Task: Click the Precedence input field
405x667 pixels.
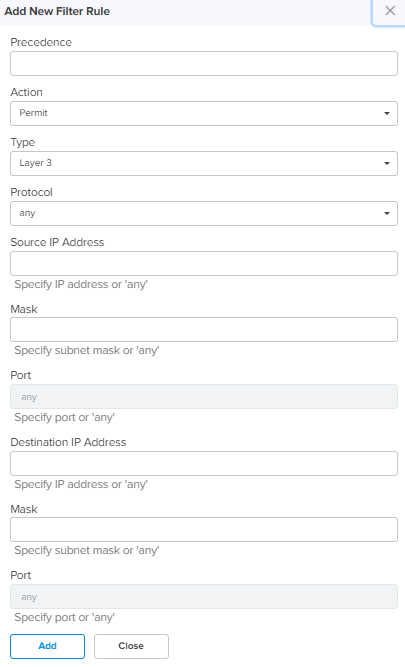Action: 204,64
